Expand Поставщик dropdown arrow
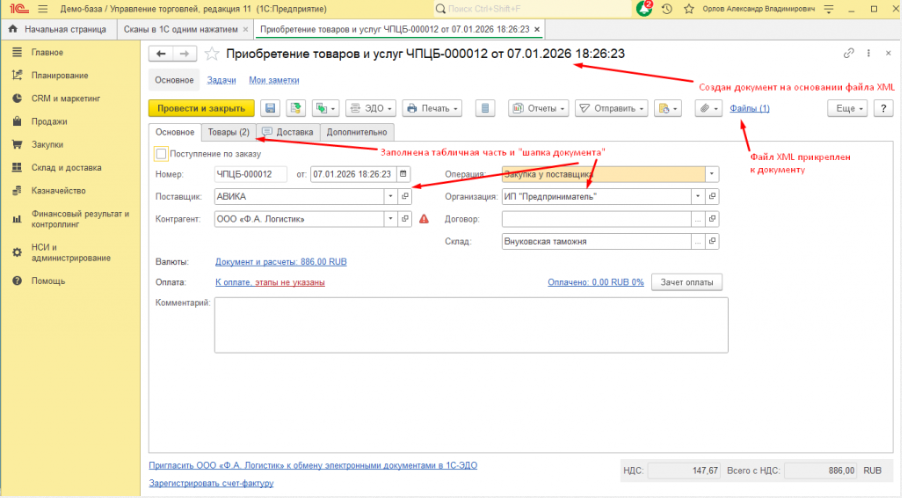The width and height of the screenshot is (902, 498). [x=391, y=196]
